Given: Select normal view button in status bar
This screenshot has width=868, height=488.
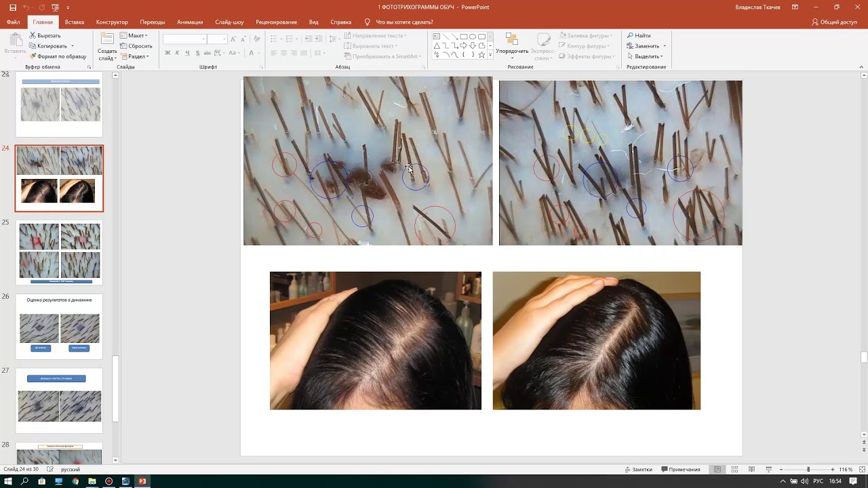Looking at the screenshot, I should 717,469.
